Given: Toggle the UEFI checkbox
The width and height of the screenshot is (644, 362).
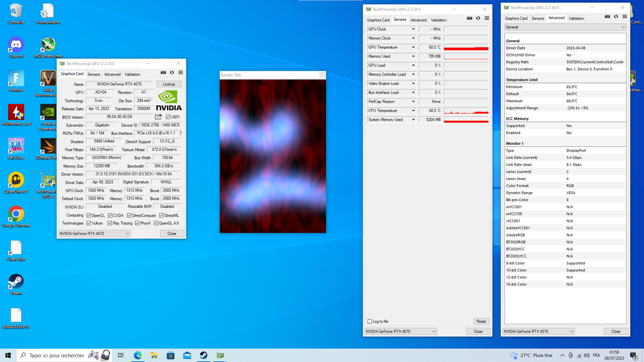Looking at the screenshot, I should tap(168, 117).
